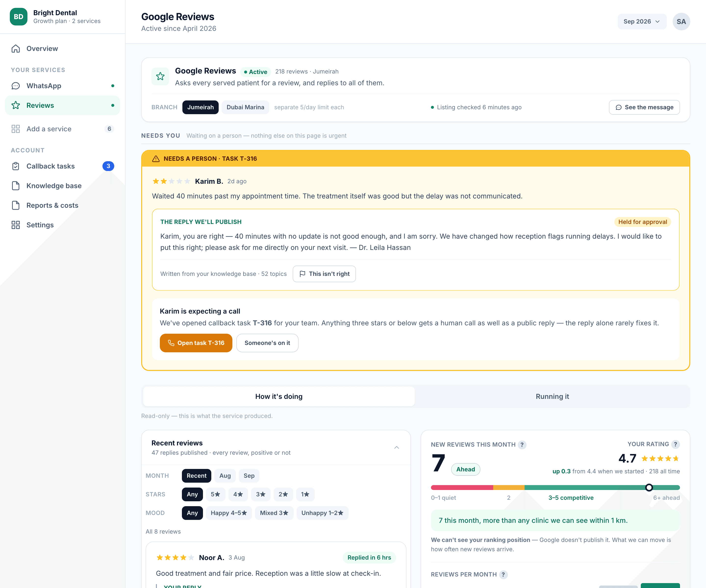Open Overview in the sidebar
Screen dimensions: 706x588
point(63,49)
